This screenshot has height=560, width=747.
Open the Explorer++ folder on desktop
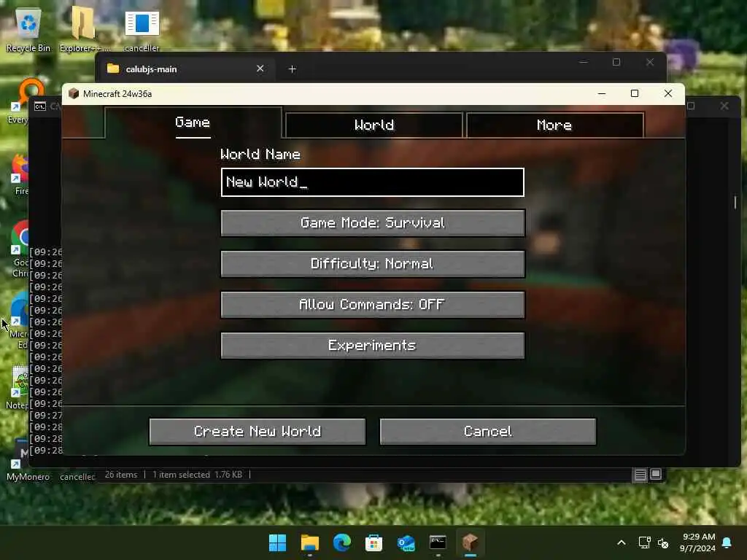coord(84,29)
